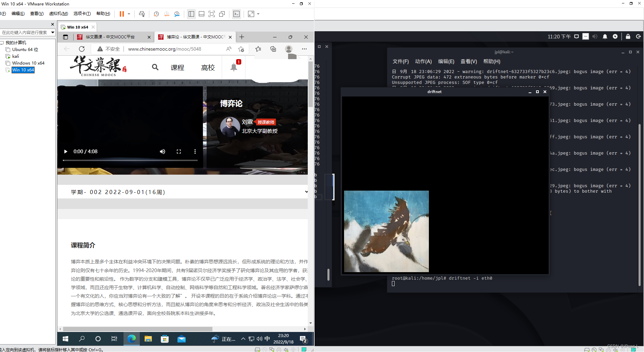Open the 选项卡(T) menu in VMware
Viewport: 644px width, 352px height.
pos(82,14)
